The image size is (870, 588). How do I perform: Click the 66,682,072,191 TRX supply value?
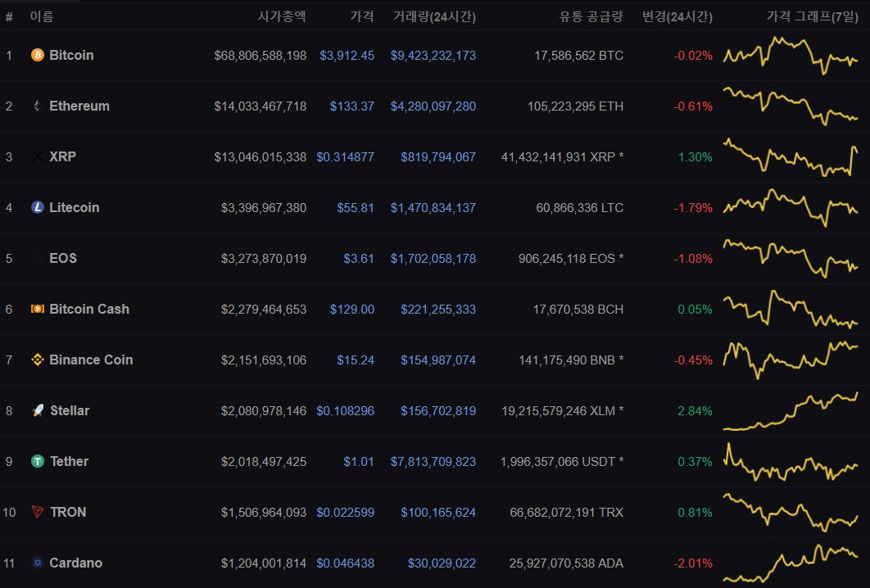pos(567,512)
